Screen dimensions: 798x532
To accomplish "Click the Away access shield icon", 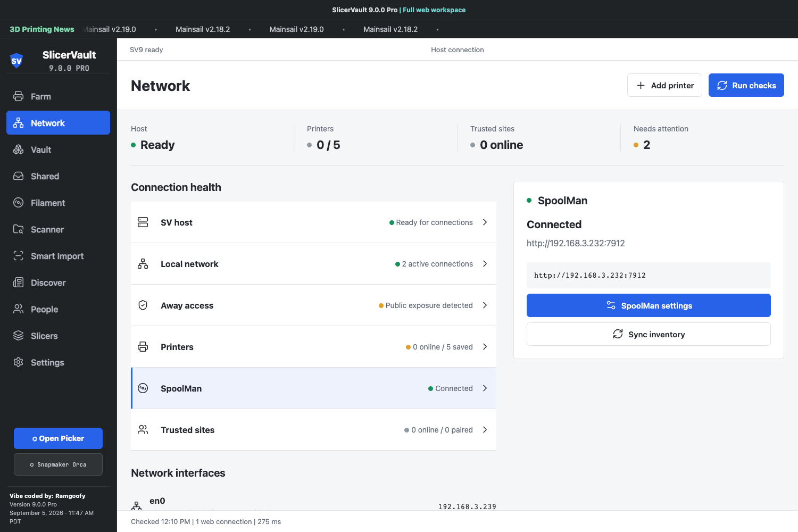I will (143, 305).
